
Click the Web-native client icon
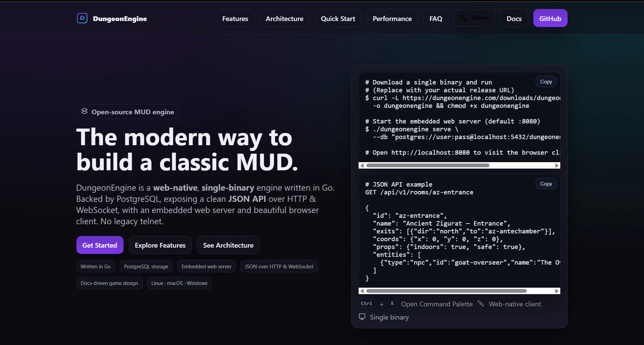pyautogui.click(x=481, y=303)
